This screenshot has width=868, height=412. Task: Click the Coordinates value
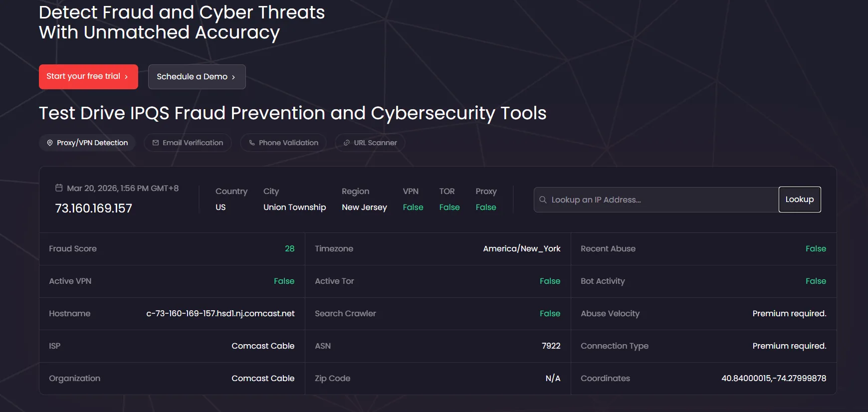[x=773, y=379]
